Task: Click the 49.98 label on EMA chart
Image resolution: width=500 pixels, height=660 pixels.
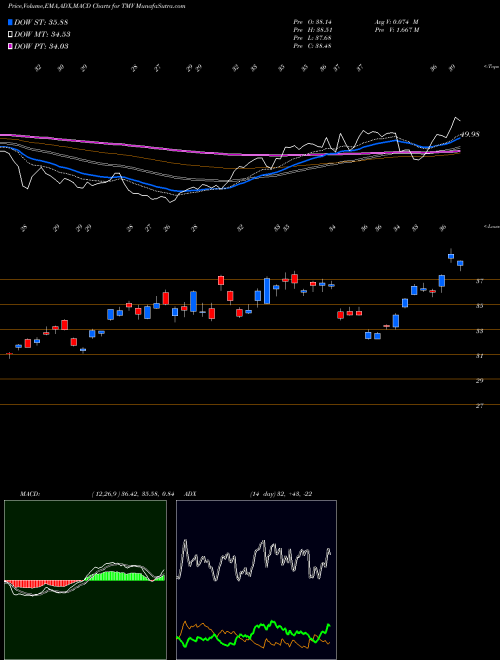Action: point(470,134)
